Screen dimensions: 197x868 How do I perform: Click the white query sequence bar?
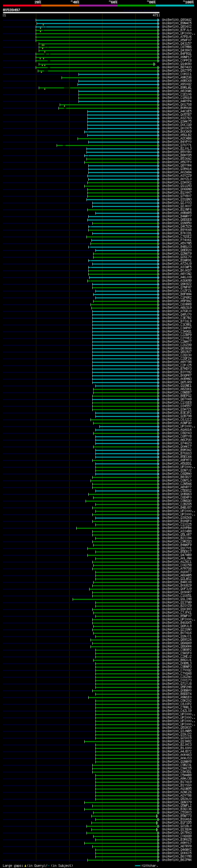[x=81, y=12]
